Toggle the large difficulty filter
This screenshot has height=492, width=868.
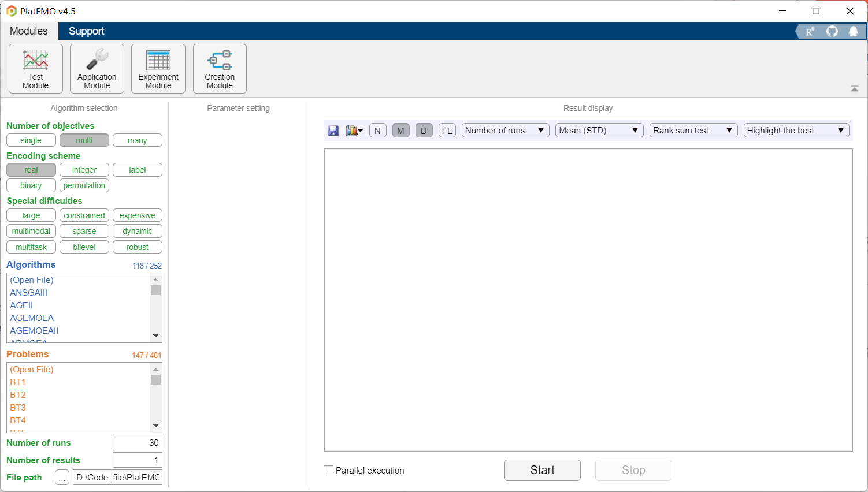coord(31,215)
